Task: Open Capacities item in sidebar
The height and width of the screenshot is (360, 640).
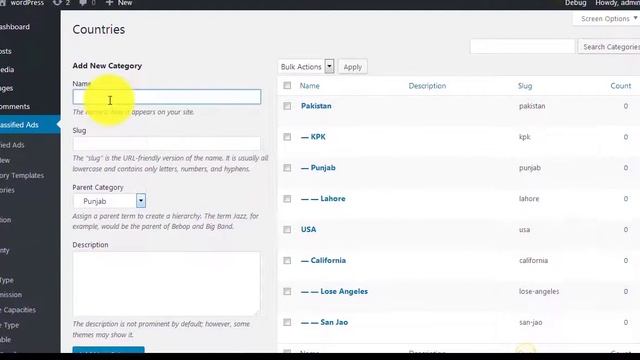Action: tap(18, 310)
